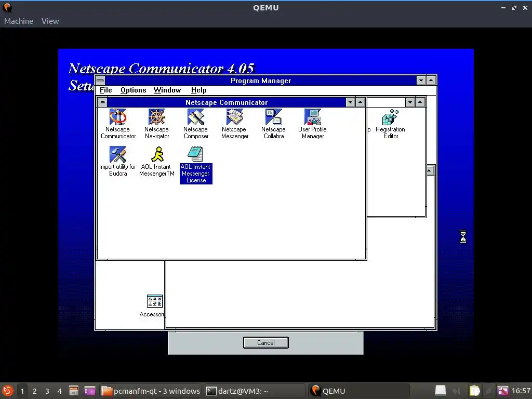532x399 pixels.
Task: Open the Help menu
Action: (198, 90)
